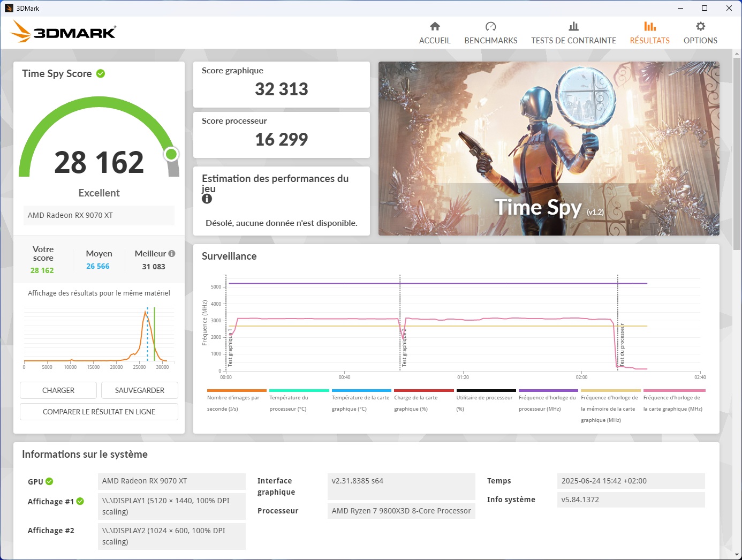Click the Interface graphique version v2.31.8385 s64
This screenshot has height=560, width=742.
(x=402, y=486)
